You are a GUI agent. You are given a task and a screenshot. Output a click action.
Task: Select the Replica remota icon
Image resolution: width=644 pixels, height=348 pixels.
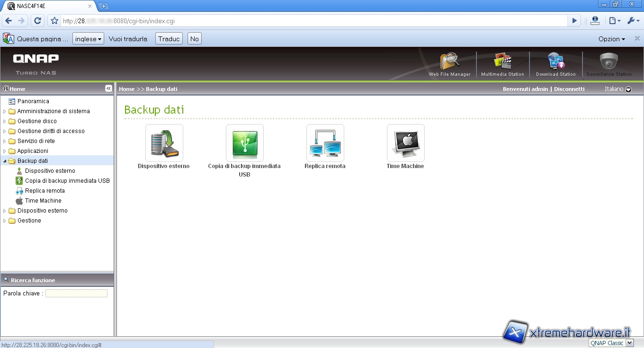pos(325,143)
